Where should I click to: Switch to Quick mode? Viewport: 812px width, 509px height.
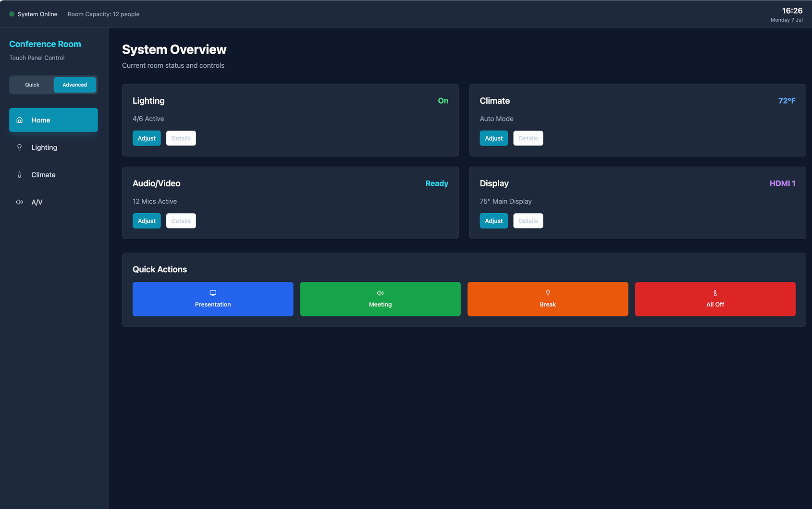(x=32, y=85)
